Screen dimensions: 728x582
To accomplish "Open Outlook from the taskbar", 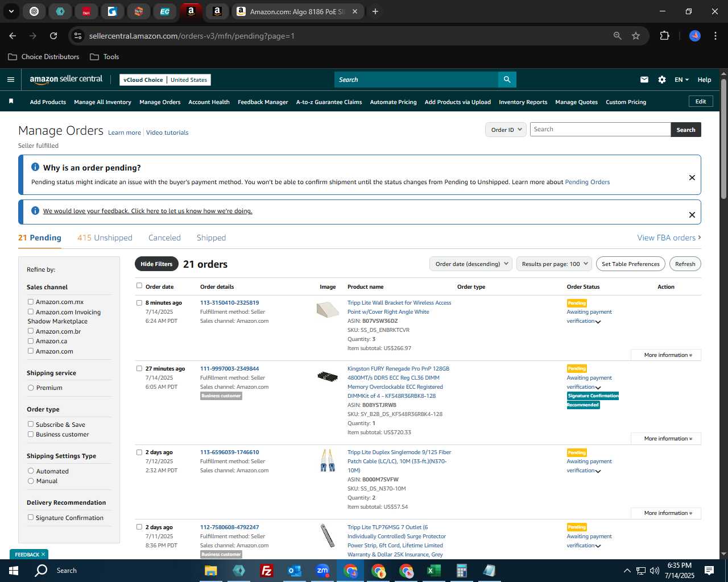I will [x=294, y=571].
